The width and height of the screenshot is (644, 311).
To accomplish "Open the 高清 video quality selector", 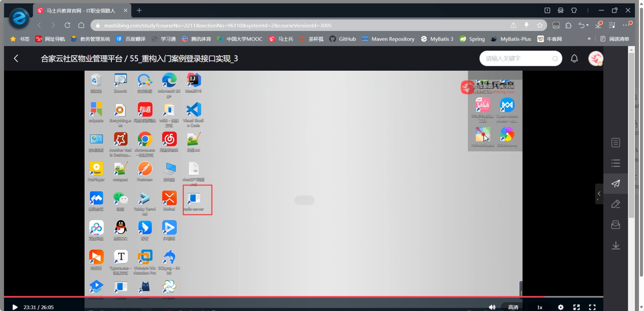I will [x=513, y=307].
